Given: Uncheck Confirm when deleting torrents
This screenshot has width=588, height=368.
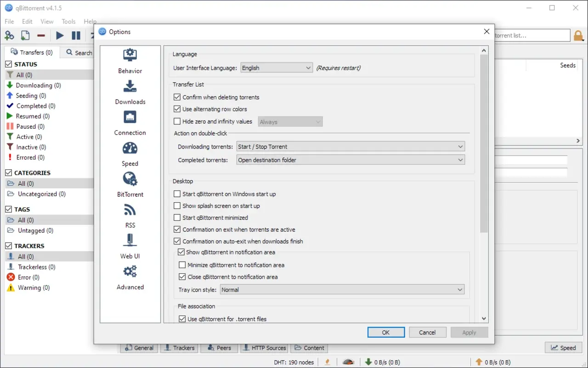Looking at the screenshot, I should pyautogui.click(x=177, y=97).
